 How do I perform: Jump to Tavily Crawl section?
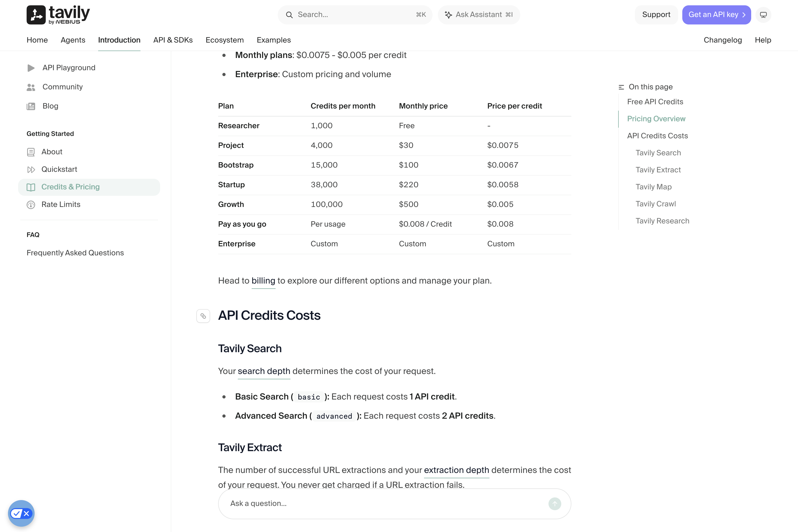tap(655, 204)
